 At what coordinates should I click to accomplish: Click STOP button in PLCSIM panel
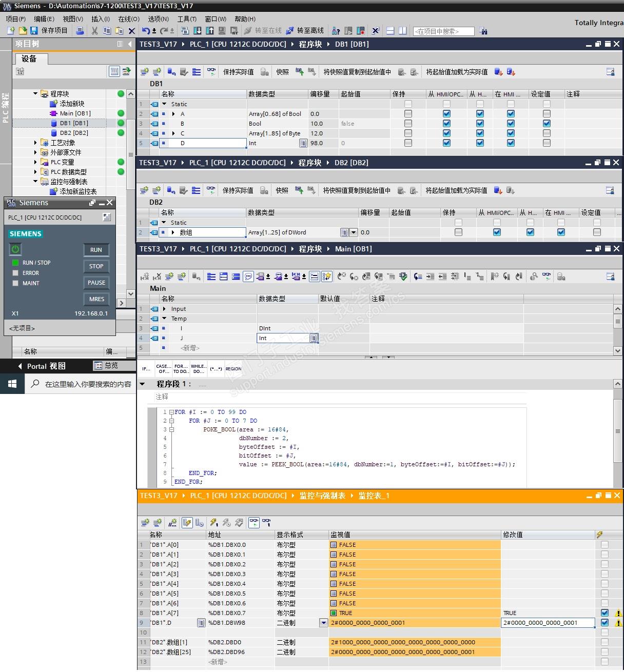point(96,266)
